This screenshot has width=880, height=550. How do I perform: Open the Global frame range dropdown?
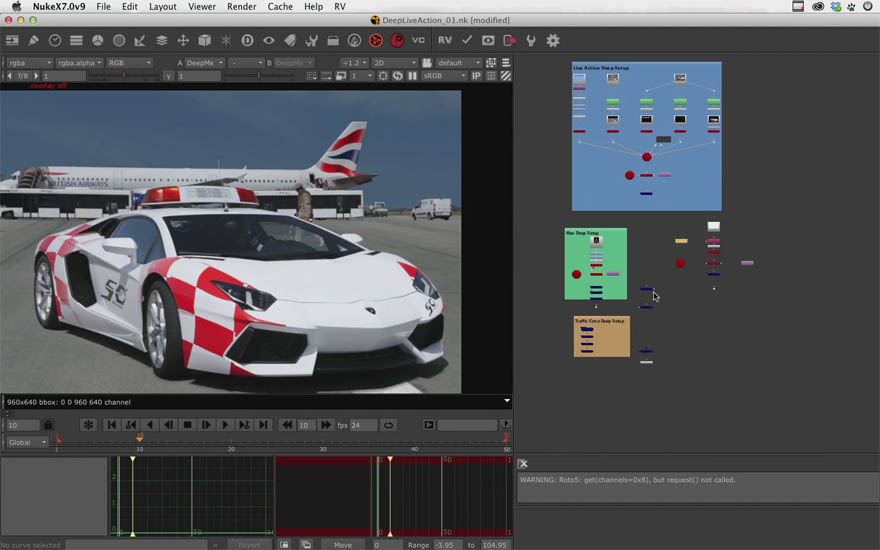tap(27, 442)
